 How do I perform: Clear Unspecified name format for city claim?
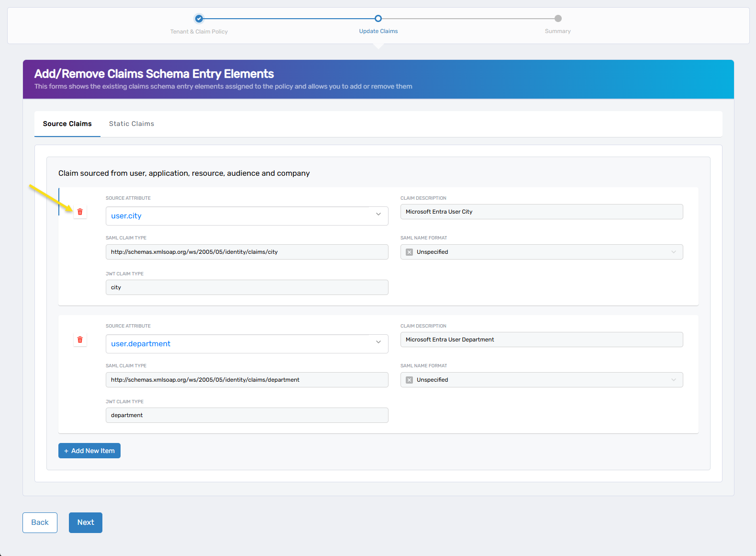(409, 252)
